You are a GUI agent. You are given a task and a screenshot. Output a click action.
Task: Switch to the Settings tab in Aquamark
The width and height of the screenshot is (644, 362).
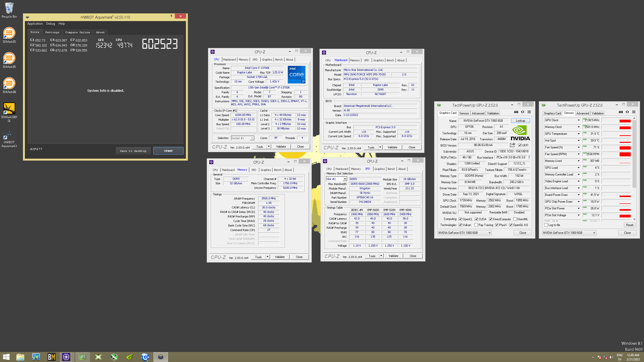click(52, 32)
